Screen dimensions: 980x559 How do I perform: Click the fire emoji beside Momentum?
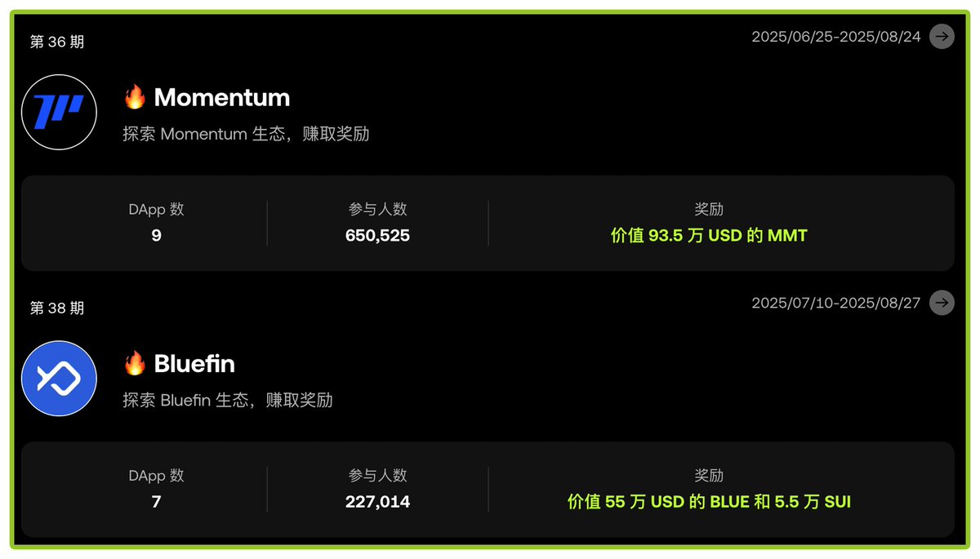point(135,97)
